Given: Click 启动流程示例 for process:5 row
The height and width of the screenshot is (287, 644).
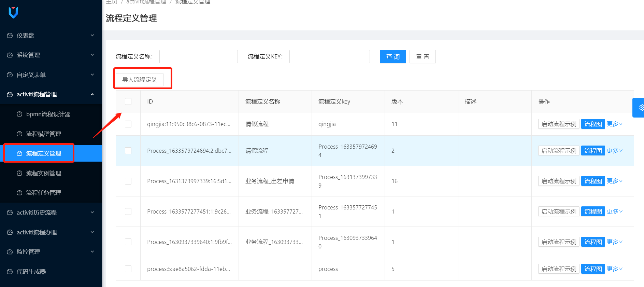Looking at the screenshot, I should point(559,269).
